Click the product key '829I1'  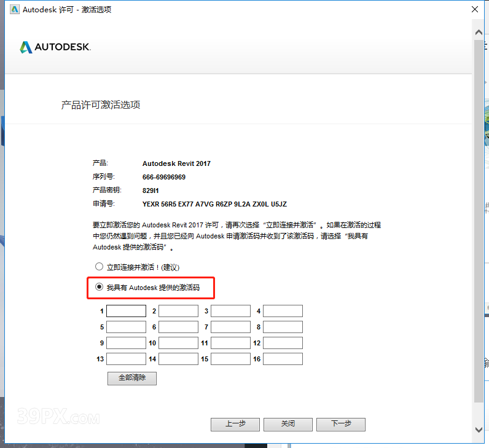click(151, 191)
